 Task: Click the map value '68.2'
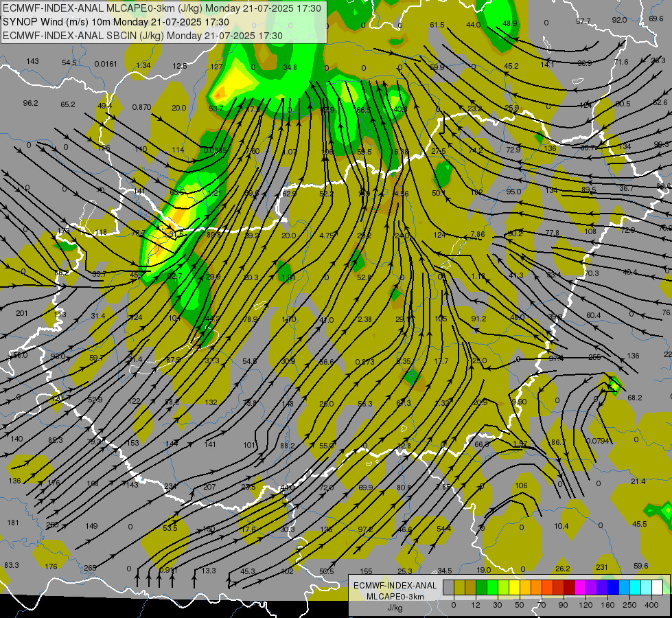click(x=635, y=398)
